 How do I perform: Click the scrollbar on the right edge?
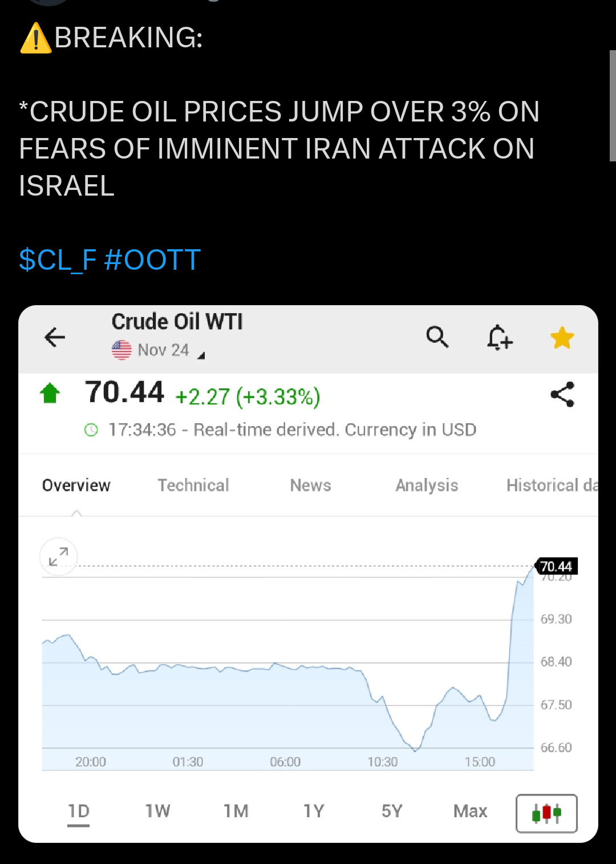(613, 106)
